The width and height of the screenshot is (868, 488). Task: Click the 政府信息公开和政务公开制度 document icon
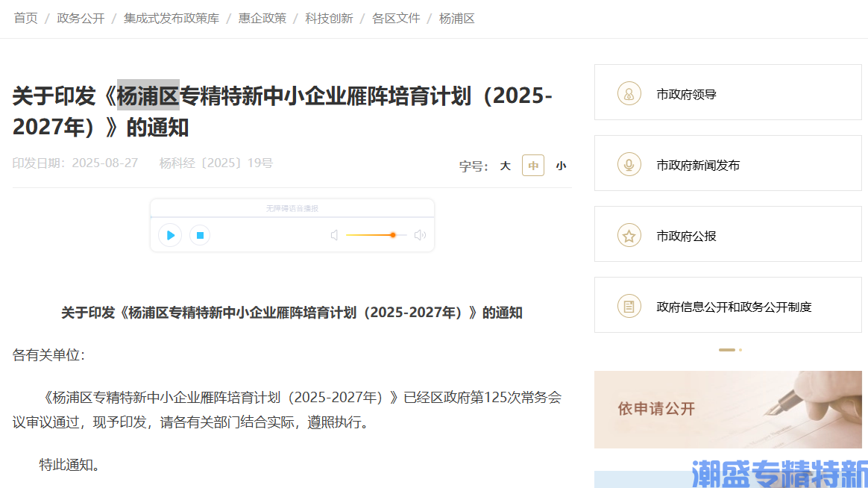[629, 305]
